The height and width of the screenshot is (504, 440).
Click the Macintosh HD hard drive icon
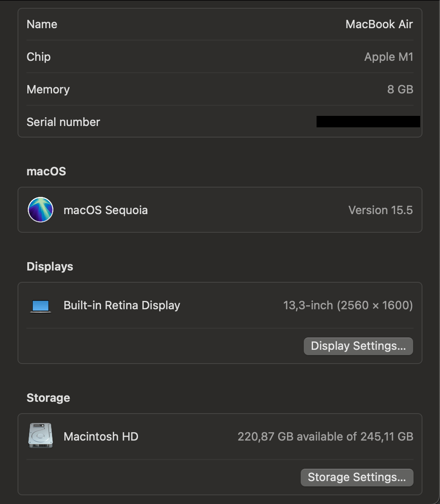(40, 435)
